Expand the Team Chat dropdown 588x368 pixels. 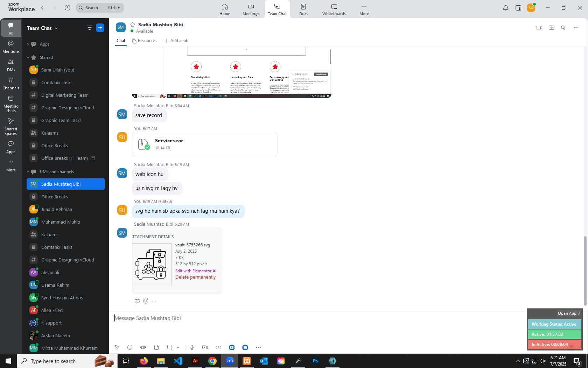56,28
